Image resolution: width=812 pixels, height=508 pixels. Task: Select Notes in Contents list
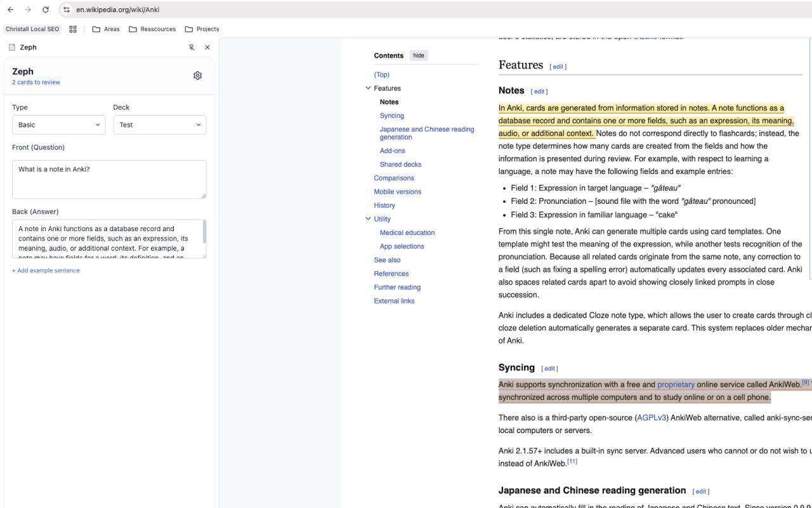click(x=390, y=102)
